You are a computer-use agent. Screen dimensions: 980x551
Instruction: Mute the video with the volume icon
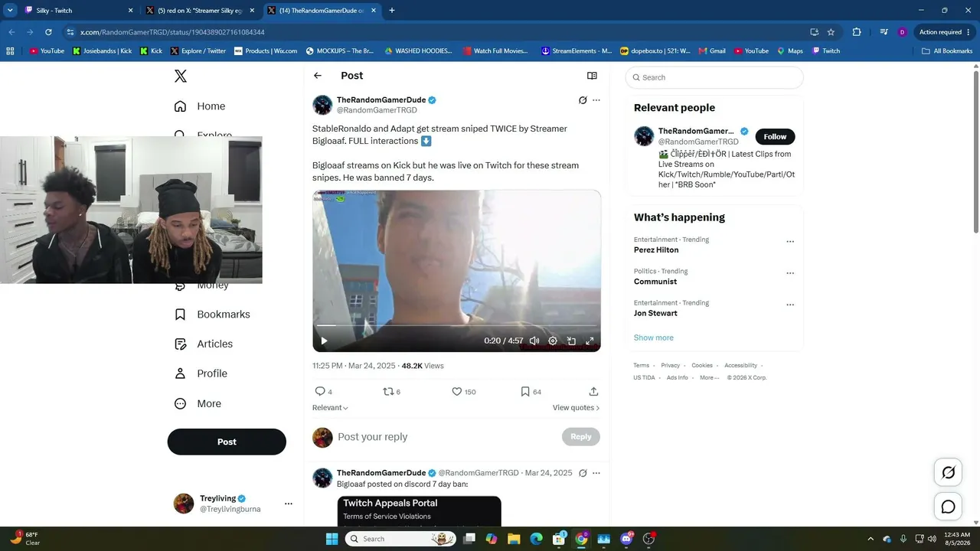pyautogui.click(x=534, y=341)
